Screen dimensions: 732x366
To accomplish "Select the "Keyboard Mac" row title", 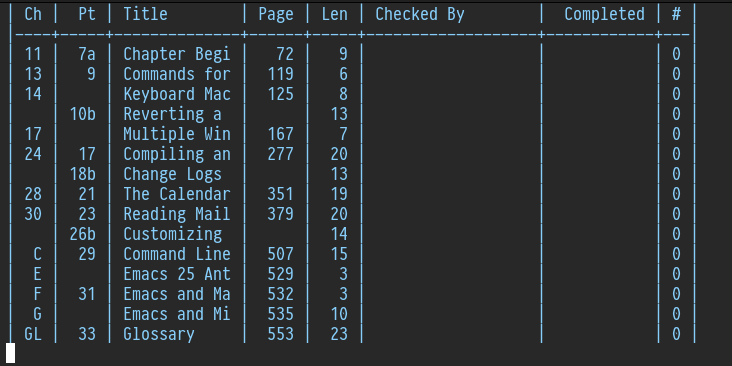I will (x=177, y=94).
